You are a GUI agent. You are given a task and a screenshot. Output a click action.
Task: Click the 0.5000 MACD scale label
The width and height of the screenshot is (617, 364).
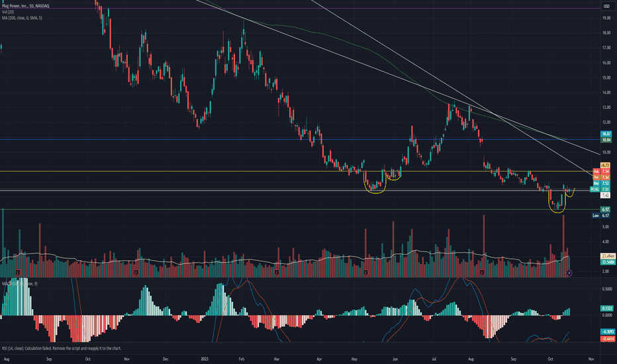(607, 289)
